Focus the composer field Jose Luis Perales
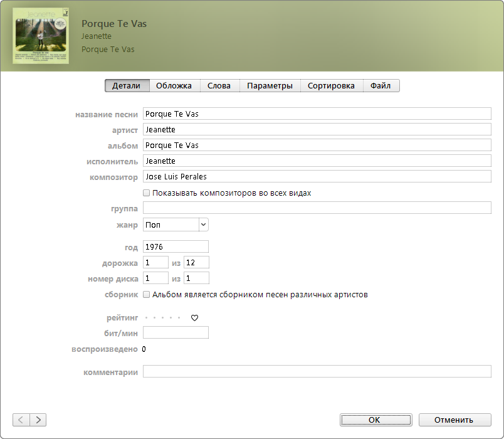Viewport: 504px width, 439px height. (317, 176)
